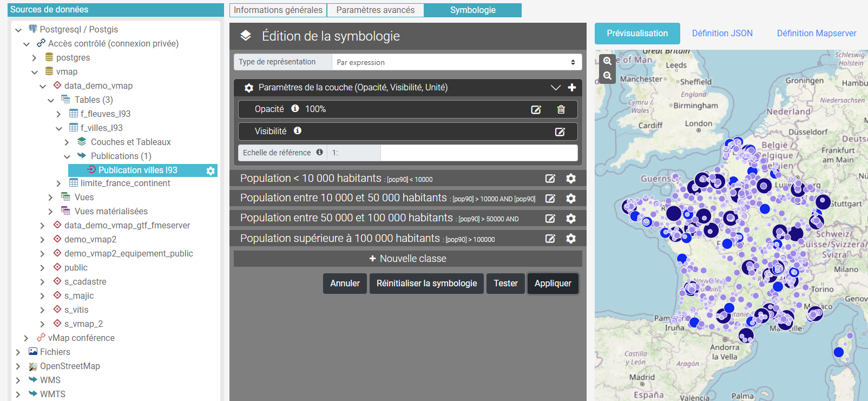Viewport: 868px width, 401px height.
Task: Collapse the data_demo_vmap schema
Action: [43, 86]
